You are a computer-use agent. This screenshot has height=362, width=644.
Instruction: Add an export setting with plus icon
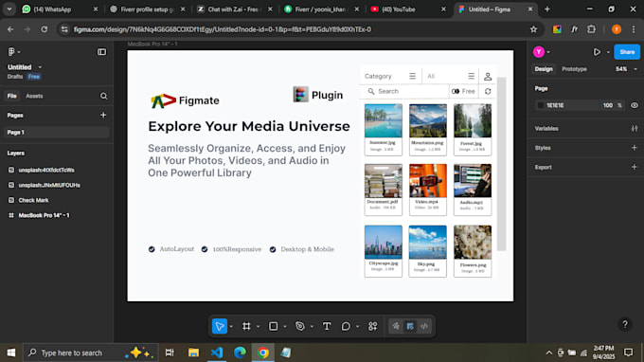point(635,167)
